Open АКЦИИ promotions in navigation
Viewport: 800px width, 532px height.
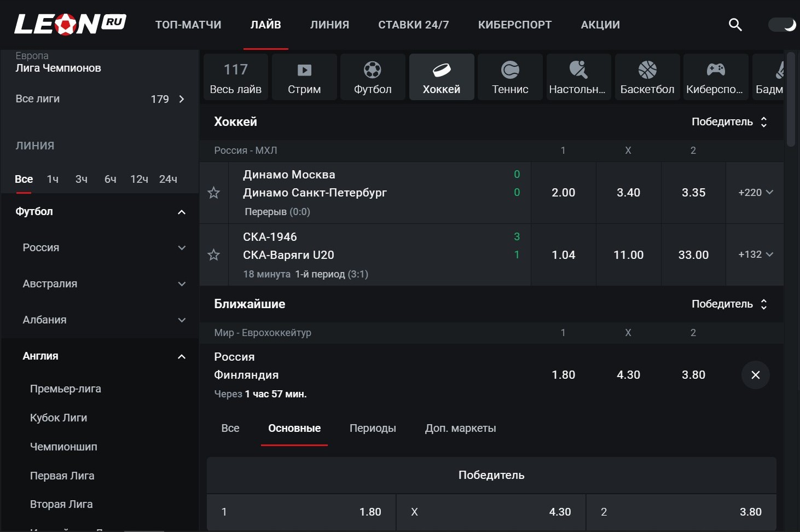[600, 25]
